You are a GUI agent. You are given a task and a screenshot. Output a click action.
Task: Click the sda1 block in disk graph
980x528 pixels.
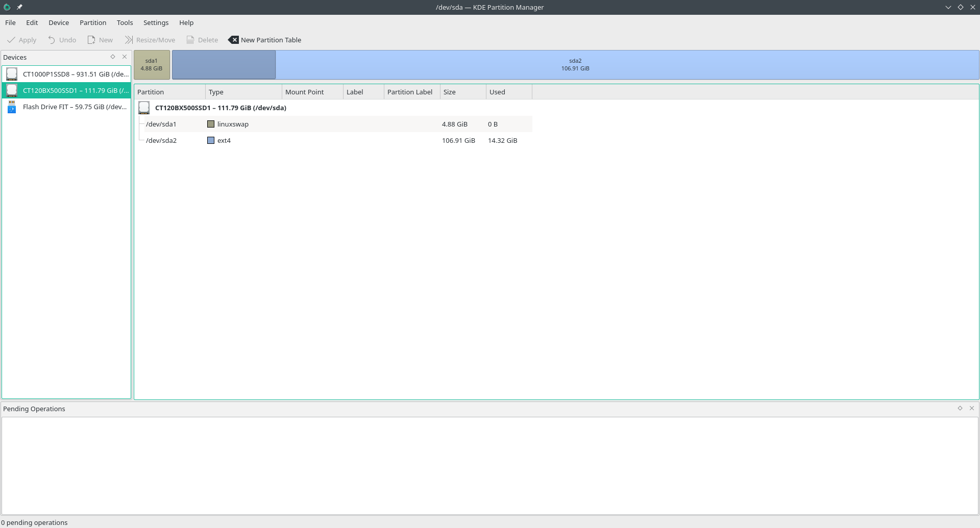[152, 65]
